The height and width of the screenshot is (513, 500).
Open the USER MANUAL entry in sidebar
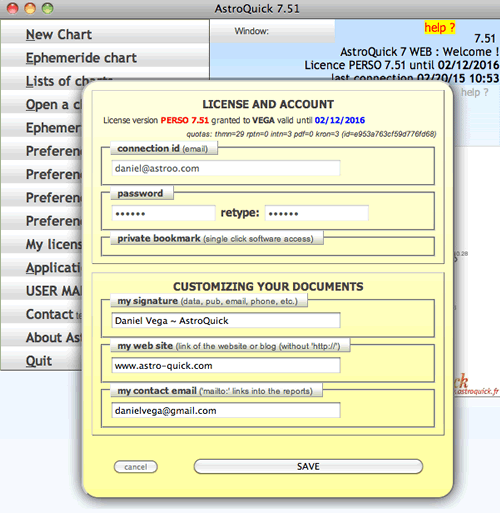tap(41, 291)
